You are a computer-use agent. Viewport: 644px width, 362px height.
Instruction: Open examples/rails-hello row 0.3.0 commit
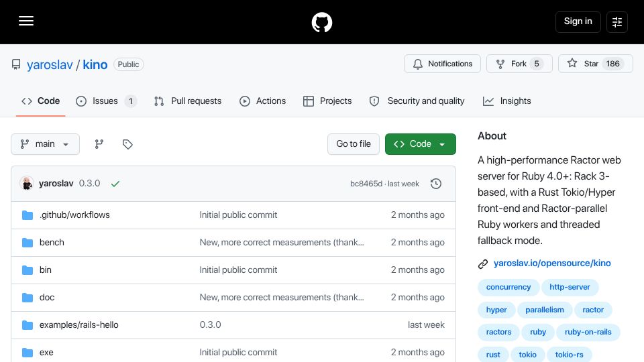coord(210,325)
